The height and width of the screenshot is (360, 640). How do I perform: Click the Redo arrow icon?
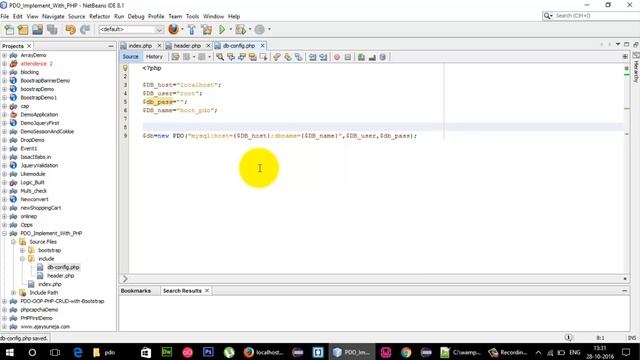pyautogui.click(x=85, y=29)
